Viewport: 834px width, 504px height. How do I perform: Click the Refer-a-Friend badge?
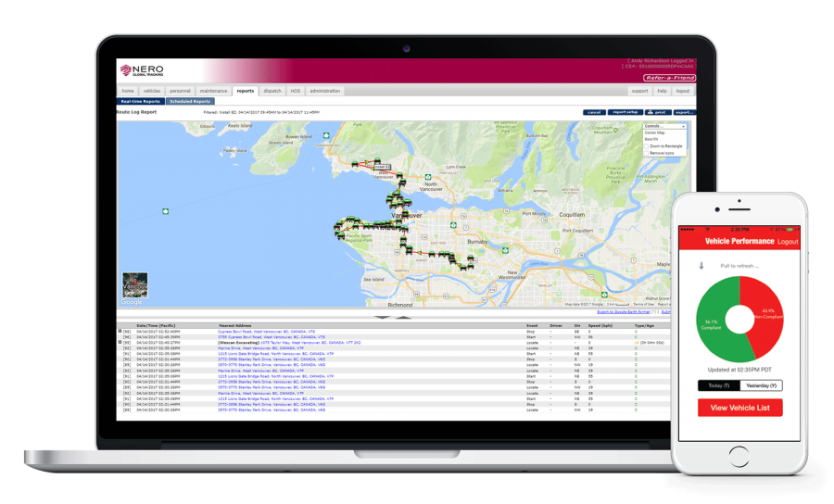669,78
